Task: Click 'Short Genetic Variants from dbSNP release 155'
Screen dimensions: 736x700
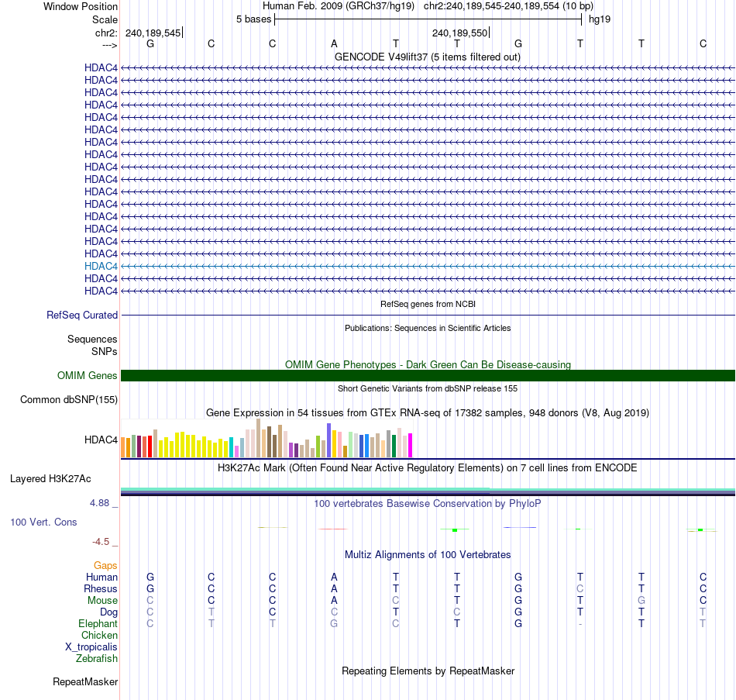Action: click(x=428, y=388)
